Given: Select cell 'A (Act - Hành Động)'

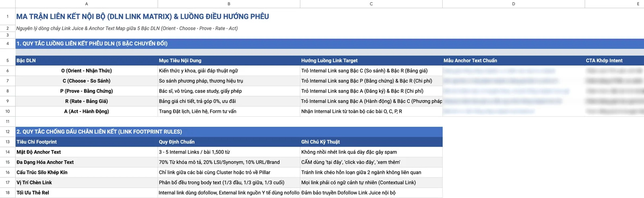Looking at the screenshot, I should (87, 111).
